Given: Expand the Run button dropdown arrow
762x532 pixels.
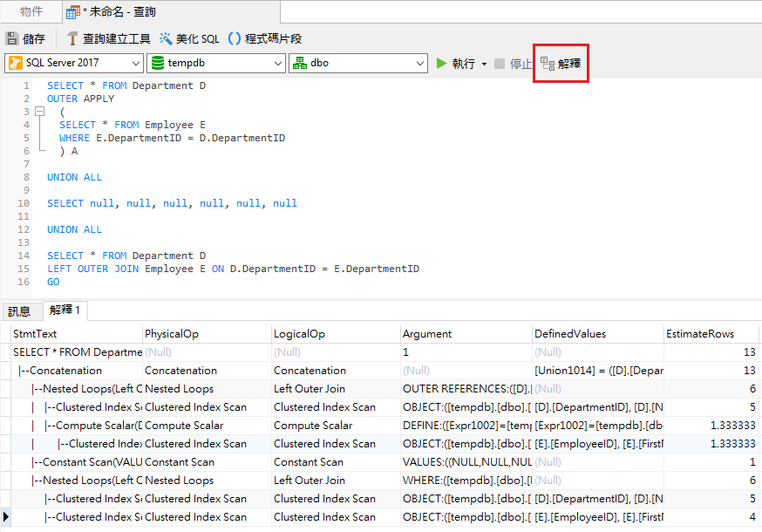Looking at the screenshot, I should pyautogui.click(x=484, y=65).
